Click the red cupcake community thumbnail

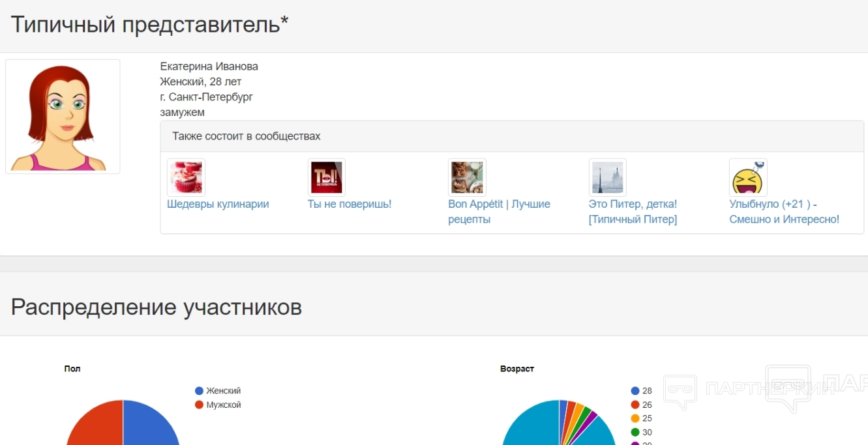(186, 177)
